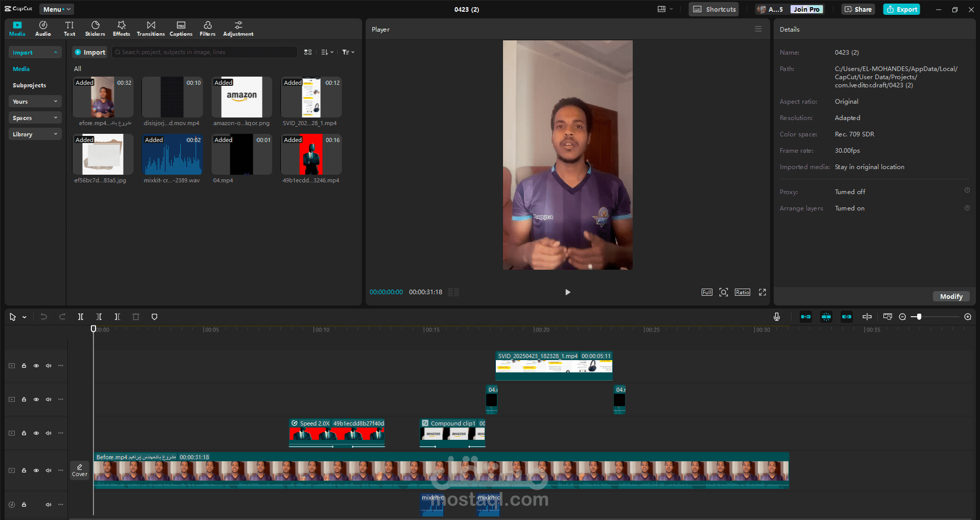The height and width of the screenshot is (520, 980).
Task: Open the Stickers tab
Action: (x=95, y=29)
